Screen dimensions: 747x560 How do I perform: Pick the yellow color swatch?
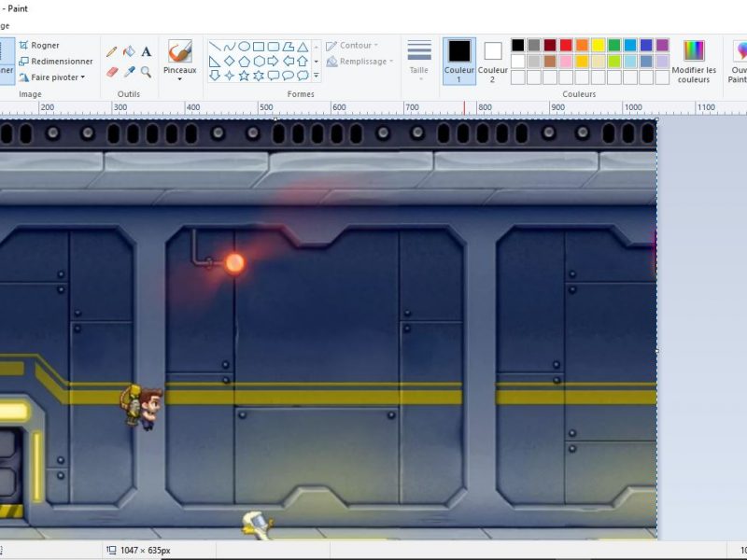click(x=598, y=45)
